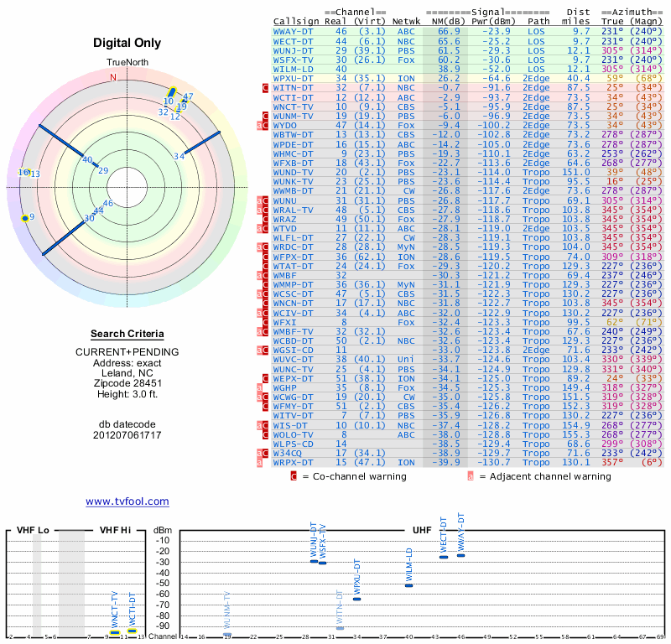
Task: Click the WWAY-DT signal bar in UHF spectrum
Action: coord(460,555)
